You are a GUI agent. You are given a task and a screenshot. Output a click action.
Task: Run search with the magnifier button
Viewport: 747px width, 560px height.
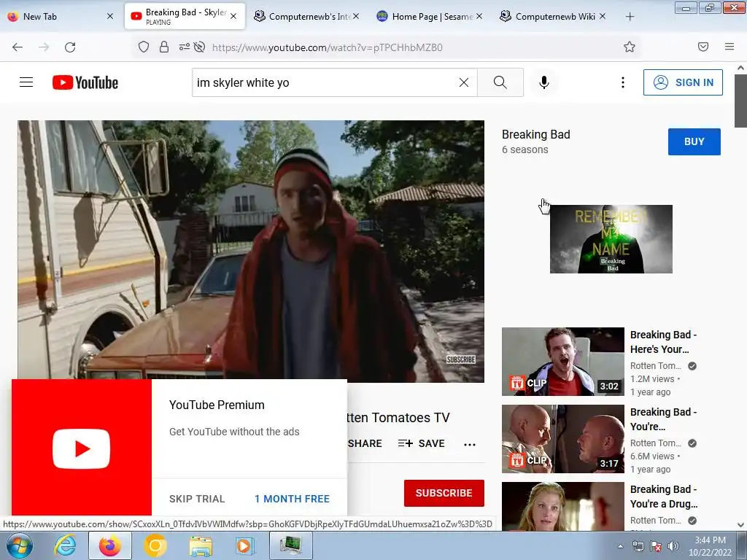coord(500,82)
